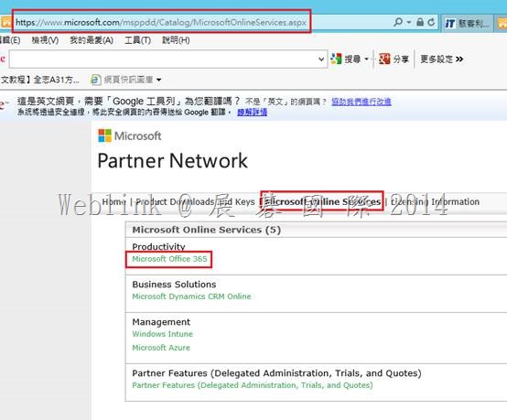
Task: Open the 我的最愛(A) menu
Action: coord(92,40)
